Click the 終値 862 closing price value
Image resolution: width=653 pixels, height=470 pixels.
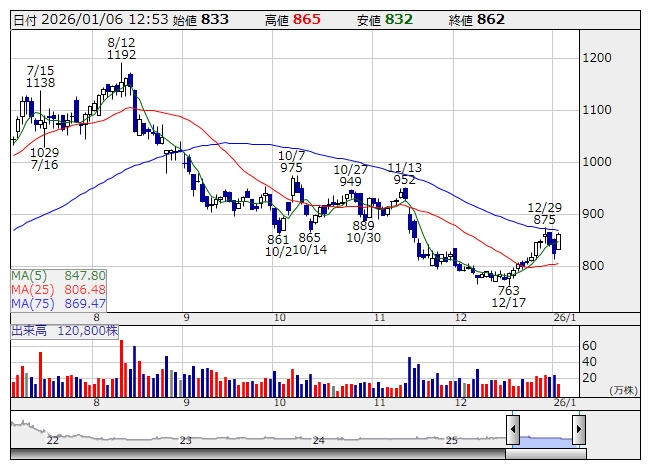[x=491, y=19]
